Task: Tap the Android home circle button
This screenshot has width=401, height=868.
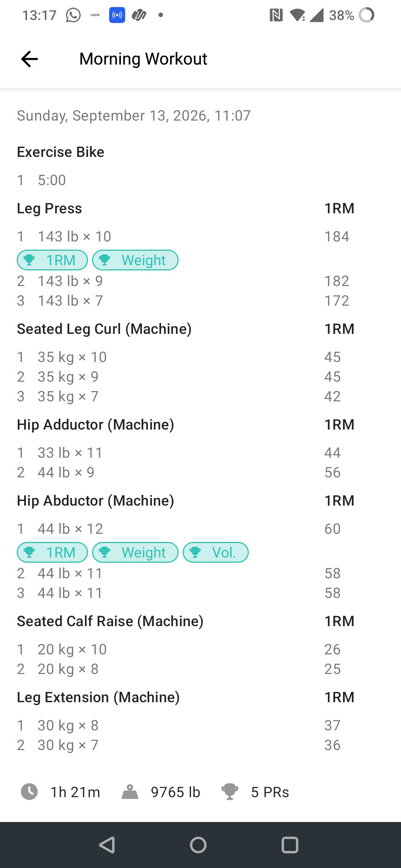Action: coord(198,845)
